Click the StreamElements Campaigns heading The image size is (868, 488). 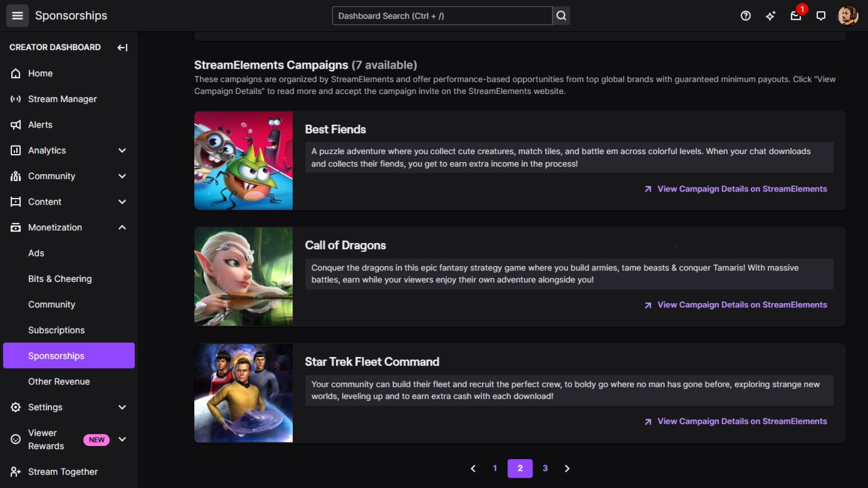(271, 65)
